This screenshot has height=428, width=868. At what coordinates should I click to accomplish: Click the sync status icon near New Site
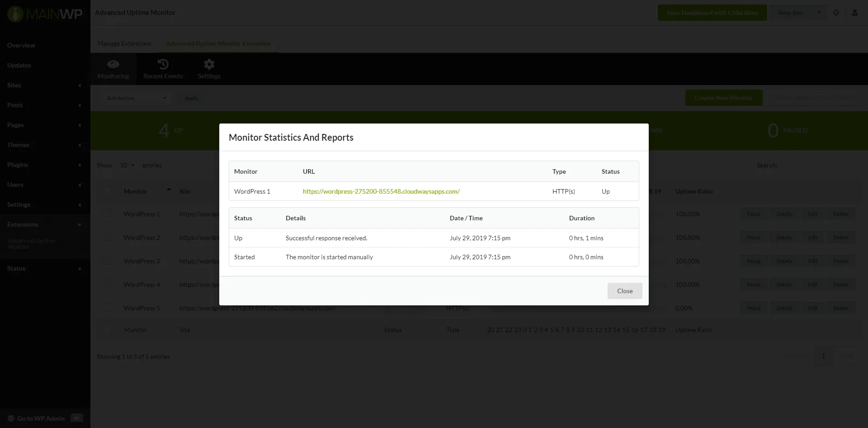click(x=836, y=13)
